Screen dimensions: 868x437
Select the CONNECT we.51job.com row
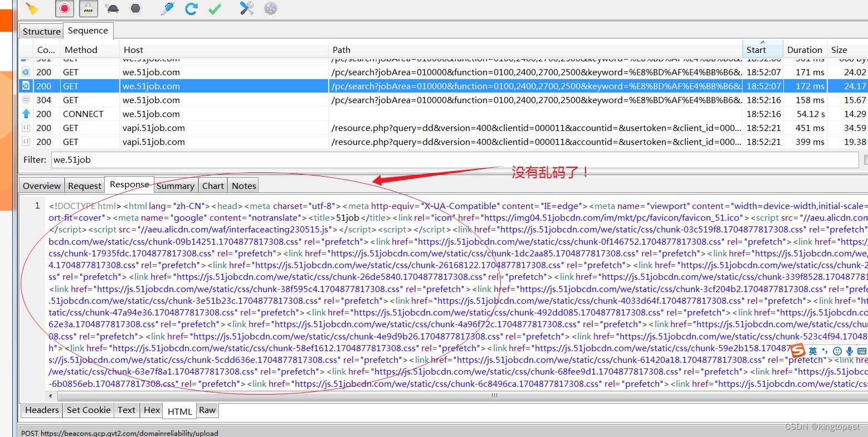coord(443,114)
